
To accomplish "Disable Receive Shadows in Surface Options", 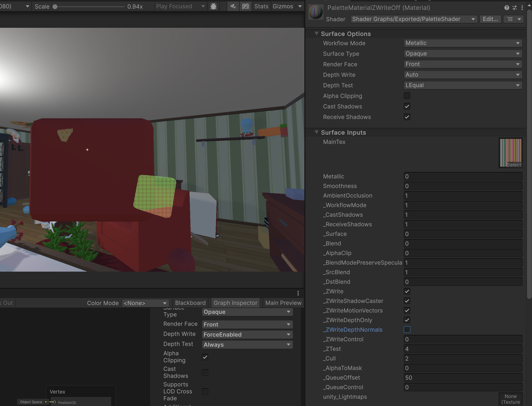I will [x=407, y=117].
